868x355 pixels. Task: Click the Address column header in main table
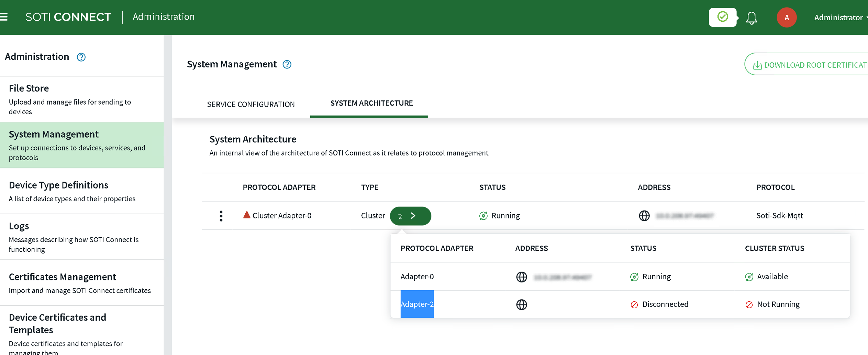click(654, 187)
